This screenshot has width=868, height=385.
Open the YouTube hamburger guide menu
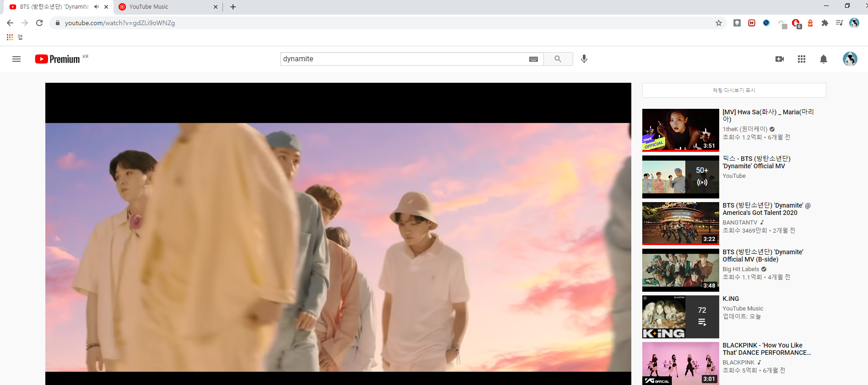pos(16,59)
